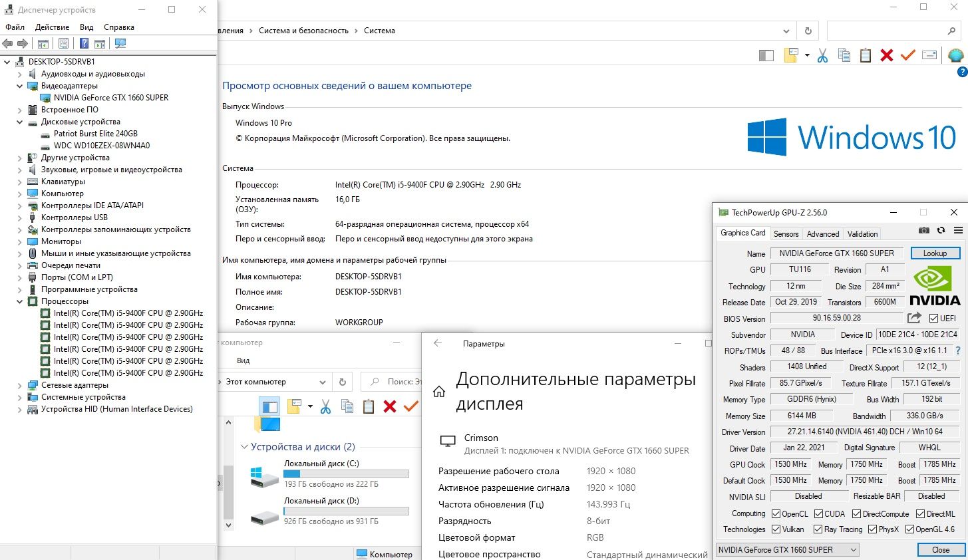Screen dimensions: 968x560
Task: Click BIOS share/export arrow icon in GPU-Z
Action: coord(915,318)
